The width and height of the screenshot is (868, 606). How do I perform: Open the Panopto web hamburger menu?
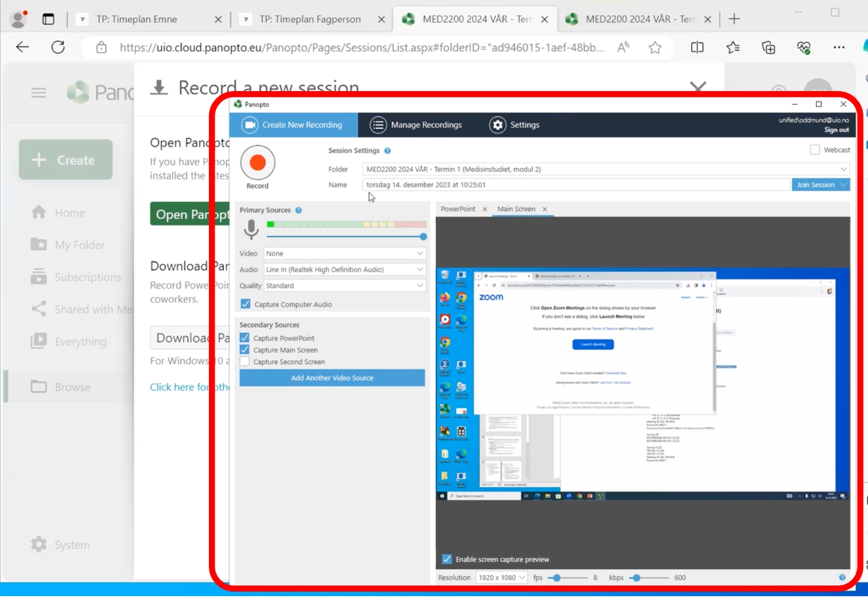click(39, 93)
